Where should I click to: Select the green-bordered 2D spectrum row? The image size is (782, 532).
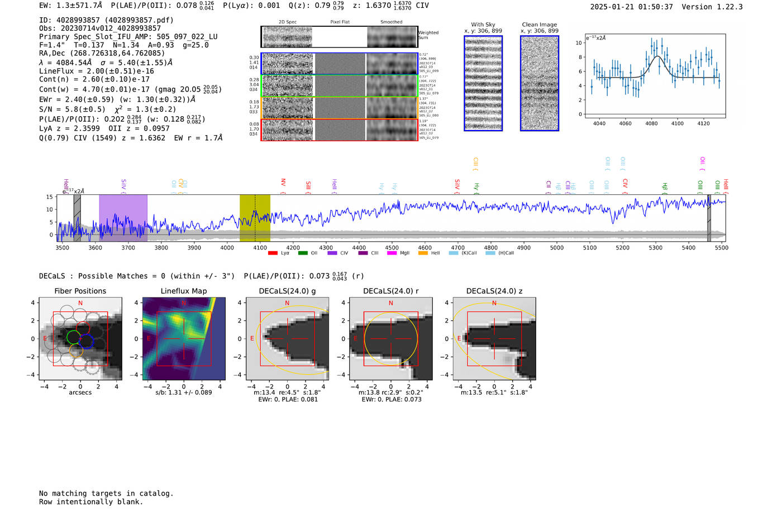point(340,86)
